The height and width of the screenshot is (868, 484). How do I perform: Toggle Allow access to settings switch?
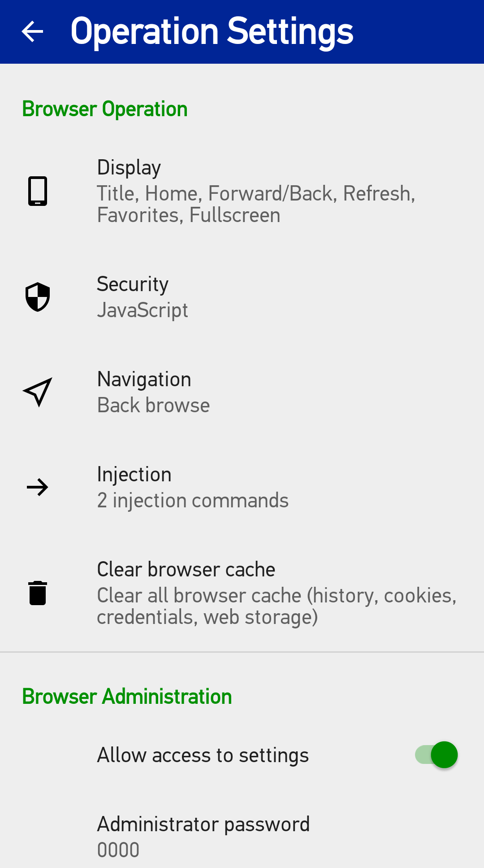(436, 755)
